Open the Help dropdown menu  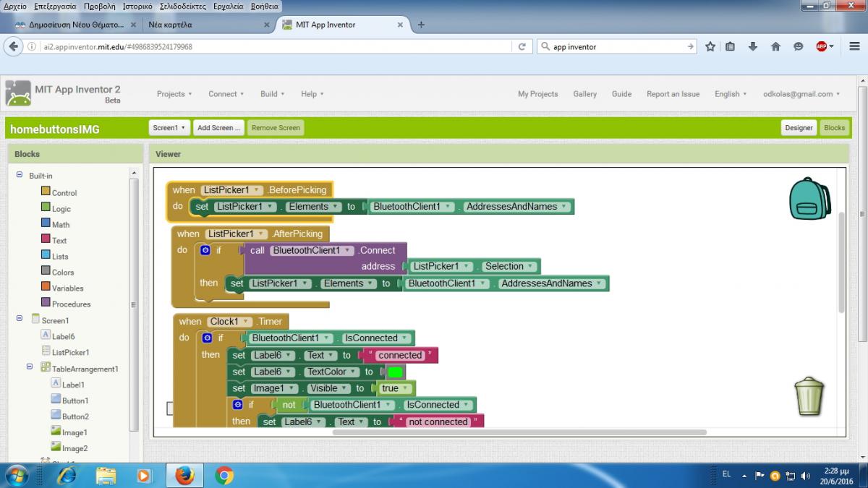coord(312,94)
